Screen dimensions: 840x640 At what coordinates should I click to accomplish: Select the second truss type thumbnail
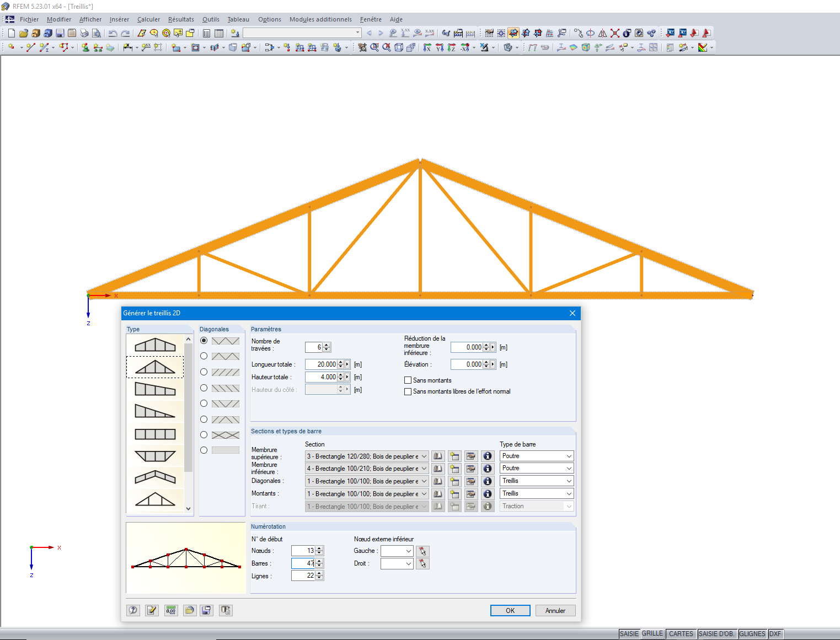tap(155, 367)
